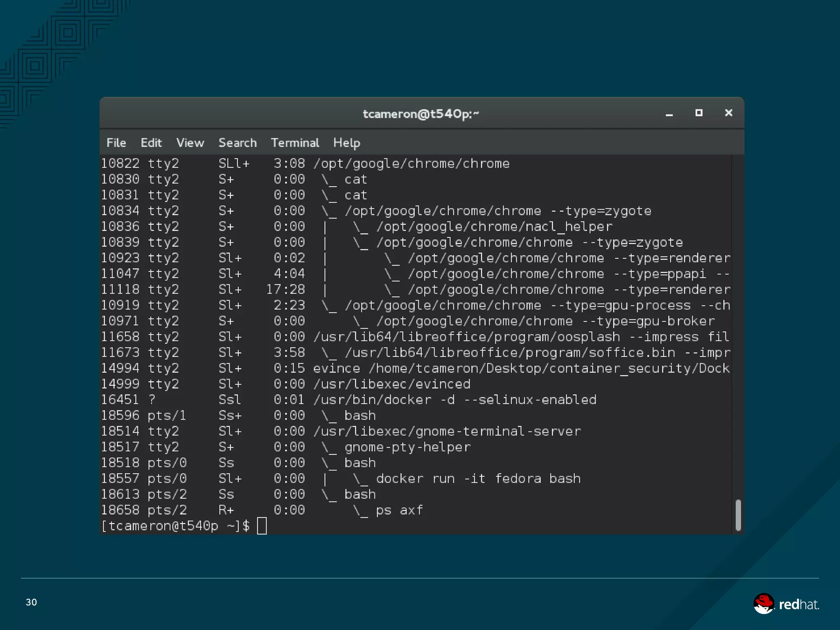Minimize the terminal window

point(669,114)
